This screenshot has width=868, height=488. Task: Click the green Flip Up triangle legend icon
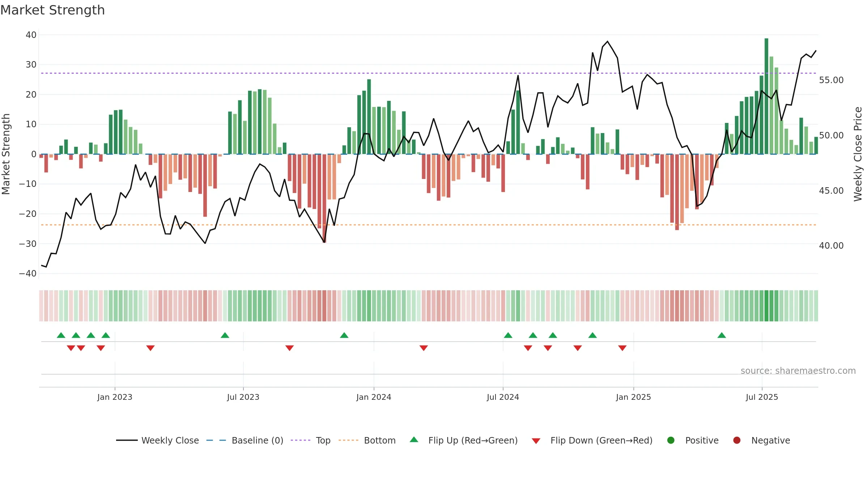(x=414, y=440)
